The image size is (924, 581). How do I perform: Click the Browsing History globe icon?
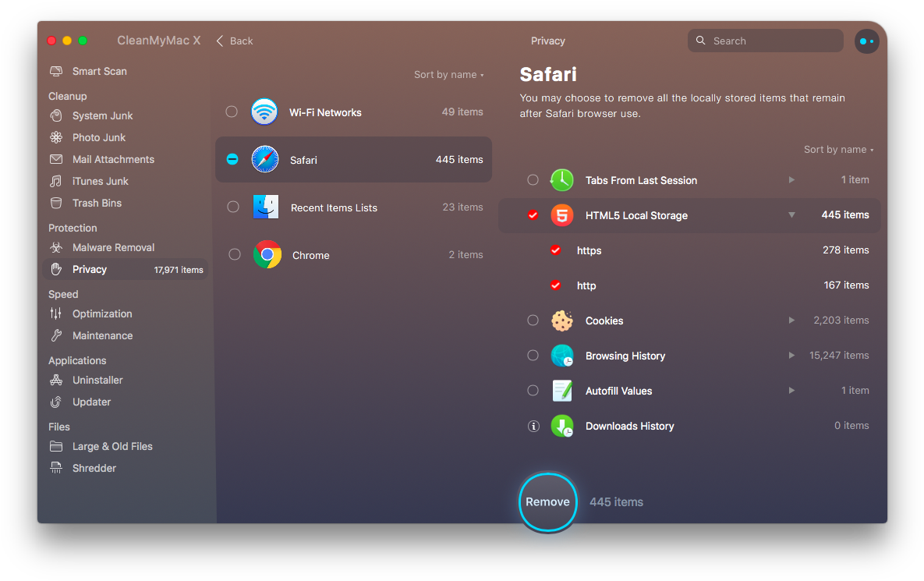(x=562, y=356)
